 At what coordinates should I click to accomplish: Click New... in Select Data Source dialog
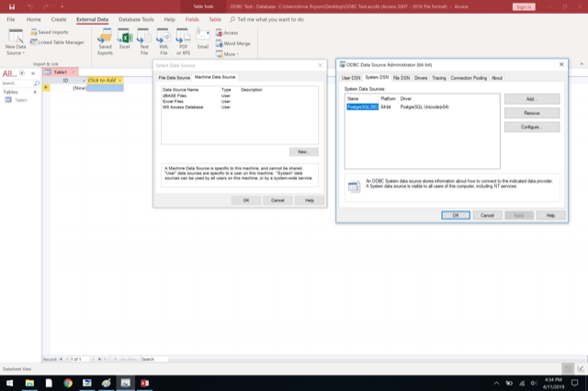(x=303, y=151)
